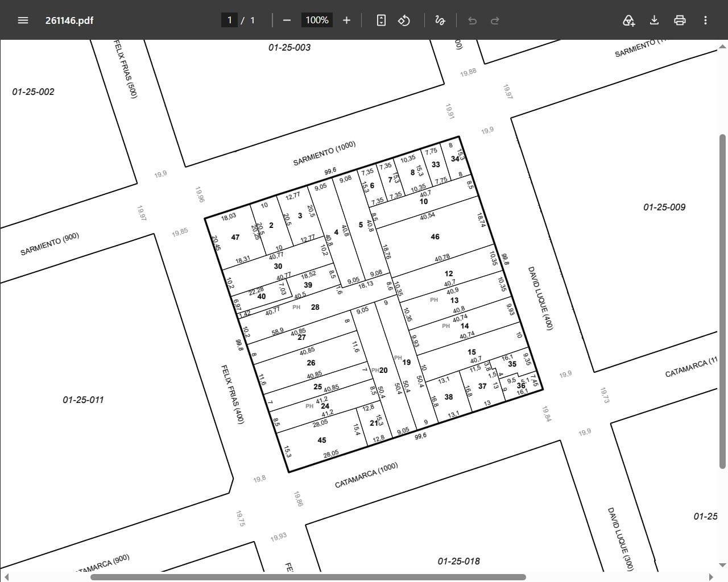Viewport: 728px width, 582px height.
Task: Undo the last annotation
Action: click(x=472, y=20)
